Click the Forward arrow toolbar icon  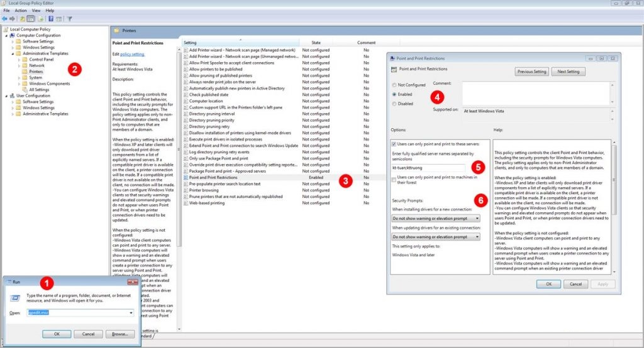coord(13,19)
